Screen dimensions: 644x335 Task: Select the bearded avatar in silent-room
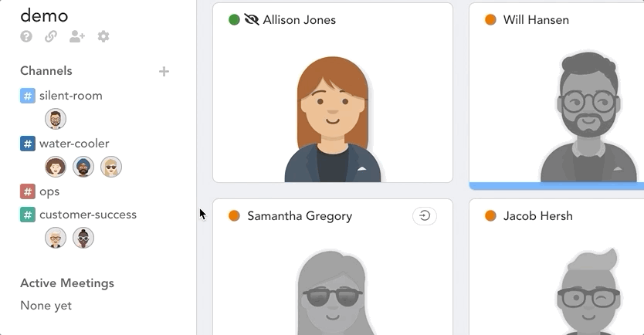pos(56,119)
